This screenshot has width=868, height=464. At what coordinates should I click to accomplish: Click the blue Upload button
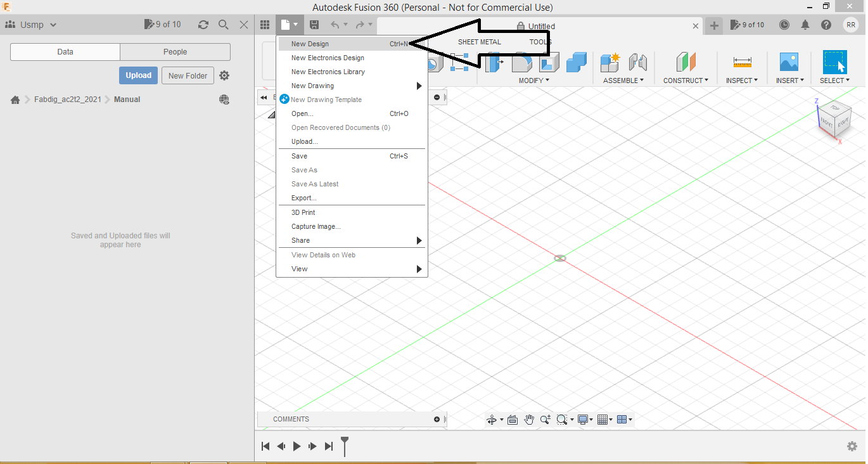[138, 75]
